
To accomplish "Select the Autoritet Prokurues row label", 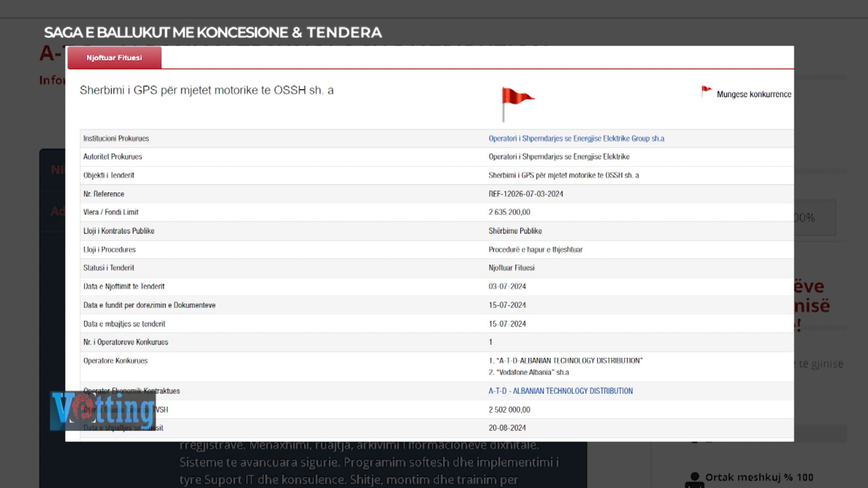I will coord(112,157).
